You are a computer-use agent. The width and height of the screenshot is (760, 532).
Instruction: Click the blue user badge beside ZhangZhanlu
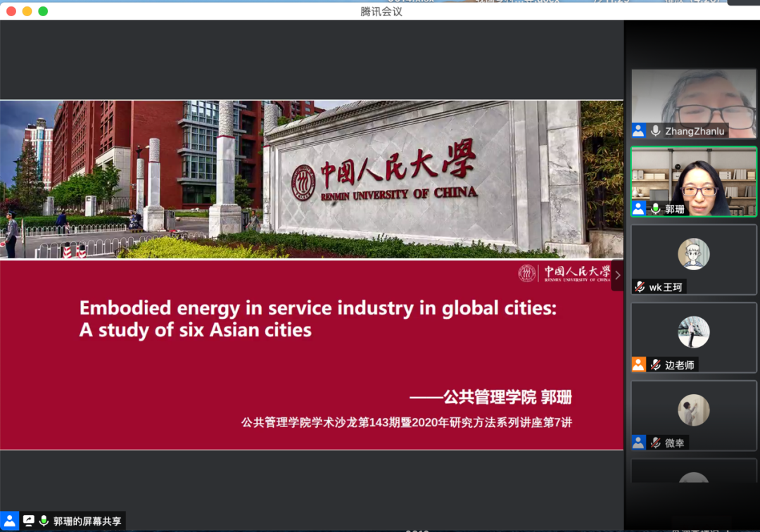pyautogui.click(x=638, y=131)
